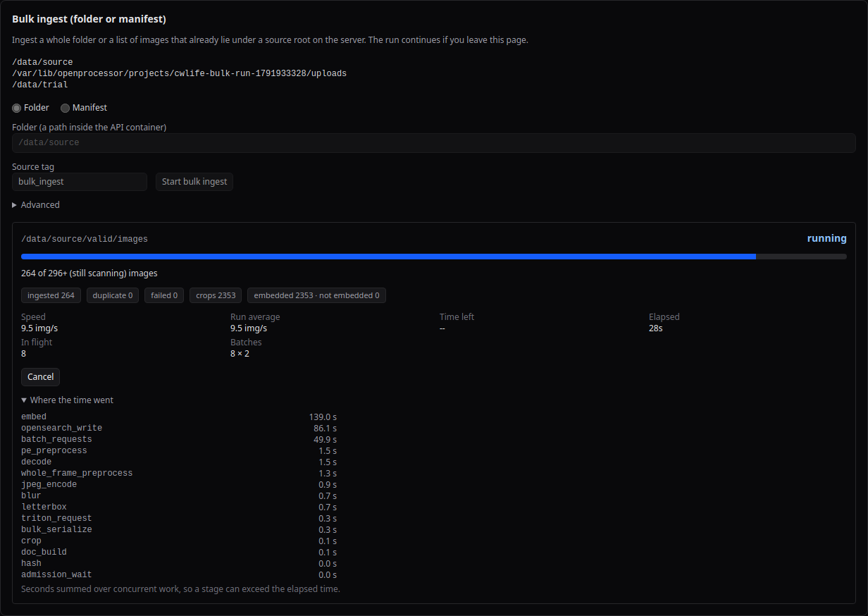Click the letterbox timing row
Viewport: 868px width, 616px height.
(x=179, y=507)
